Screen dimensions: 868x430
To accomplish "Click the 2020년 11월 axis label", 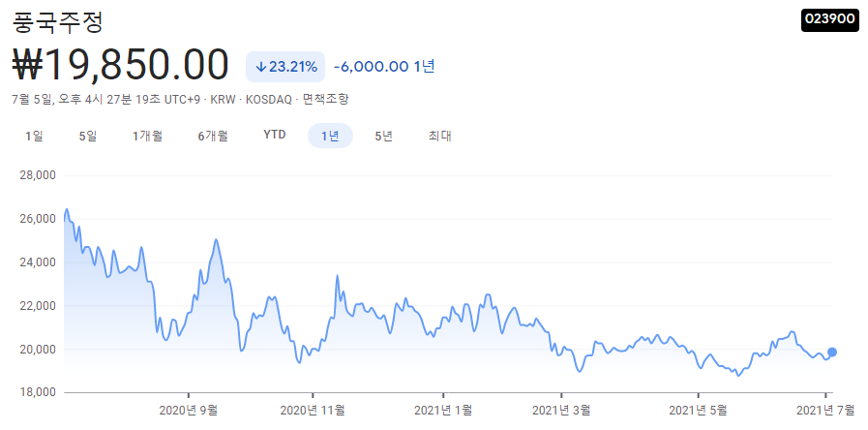I will pyautogui.click(x=313, y=410).
